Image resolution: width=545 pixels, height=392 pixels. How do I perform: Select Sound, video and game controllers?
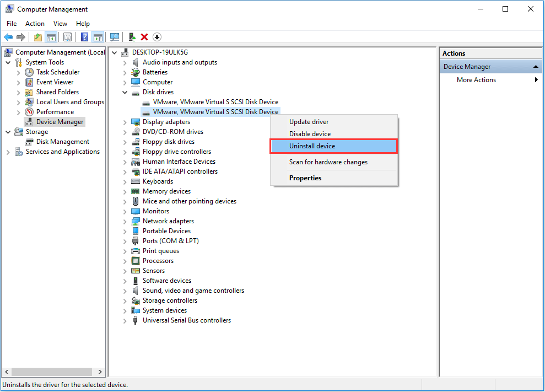(x=193, y=291)
